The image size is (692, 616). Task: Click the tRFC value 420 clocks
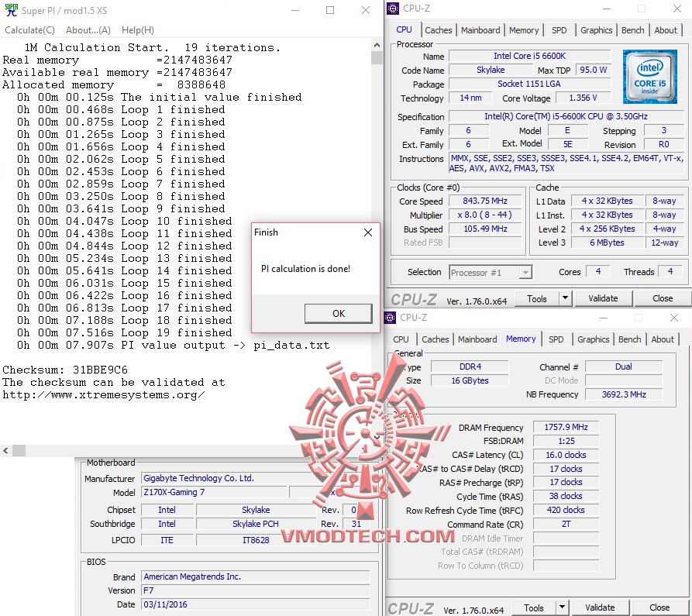(x=566, y=510)
